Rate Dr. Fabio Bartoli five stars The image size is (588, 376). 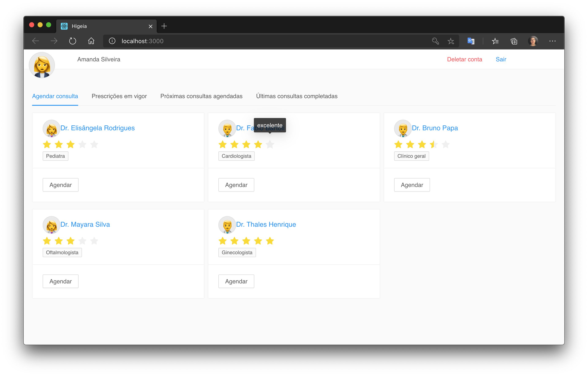[270, 144]
